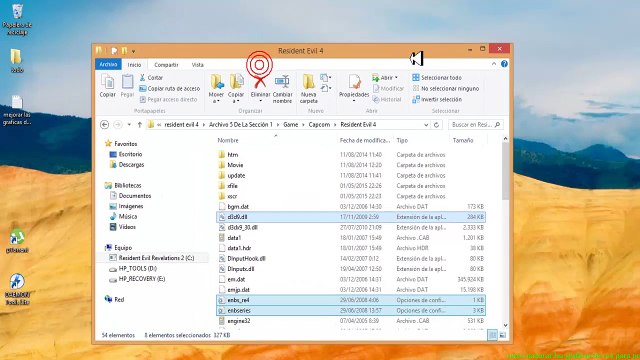Click the Buscar en Resi... search field
This screenshot has width=640, height=360.
coord(475,124)
